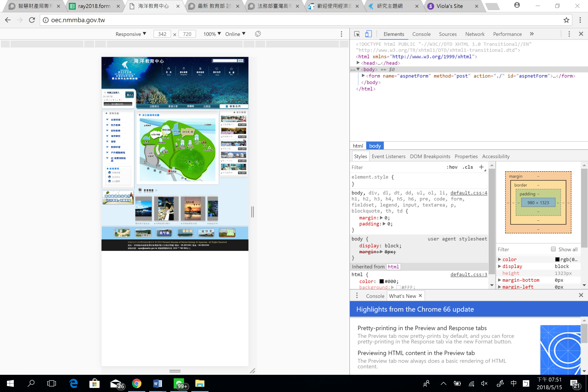
Task: Switch to the Performance tab
Action: 507,34
